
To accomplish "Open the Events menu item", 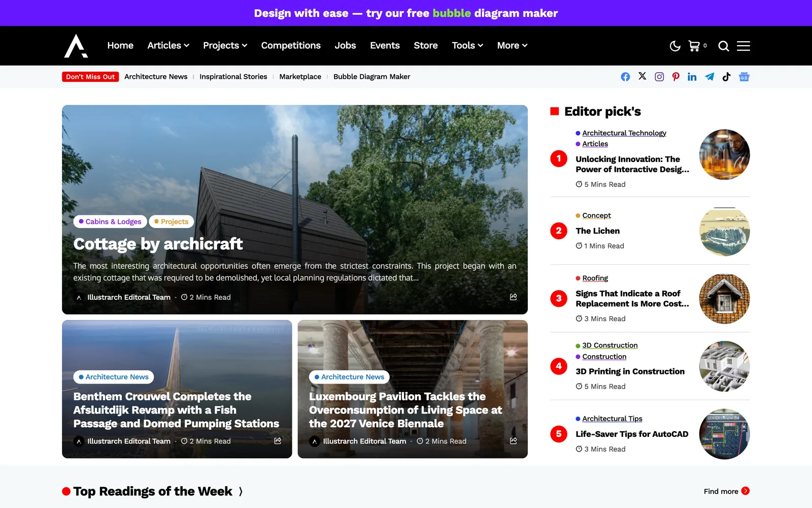I will point(385,46).
